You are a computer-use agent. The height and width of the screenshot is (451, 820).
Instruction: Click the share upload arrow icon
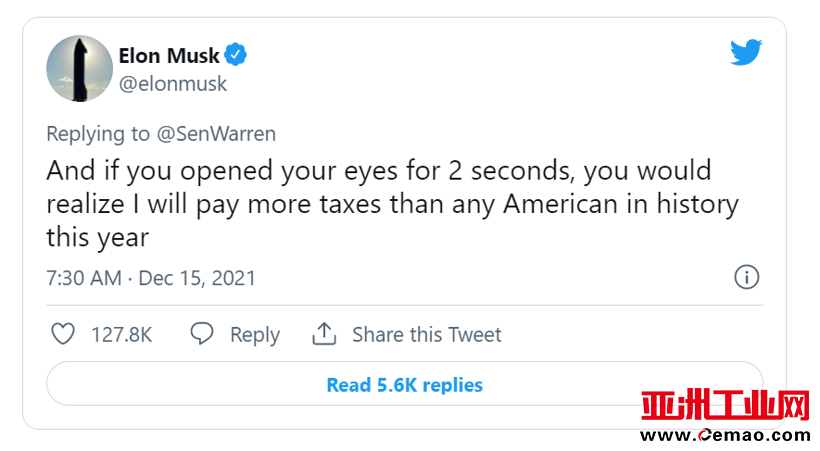[324, 334]
